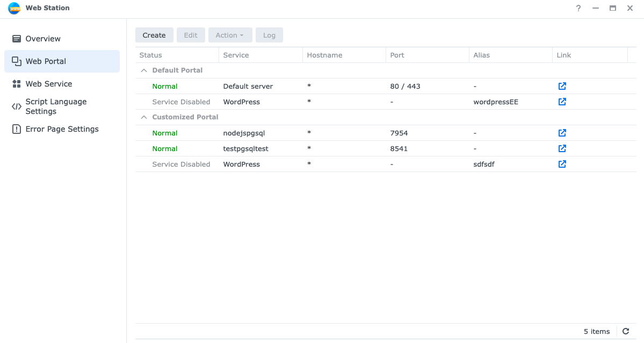
Task: Open external link for nodejspgsql portal
Action: coord(562,133)
